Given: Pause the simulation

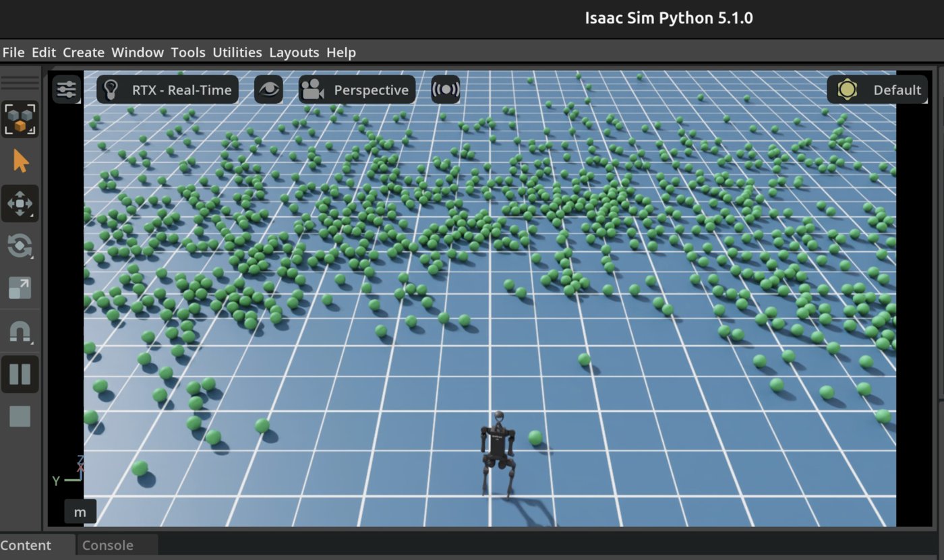Looking at the screenshot, I should coord(20,374).
